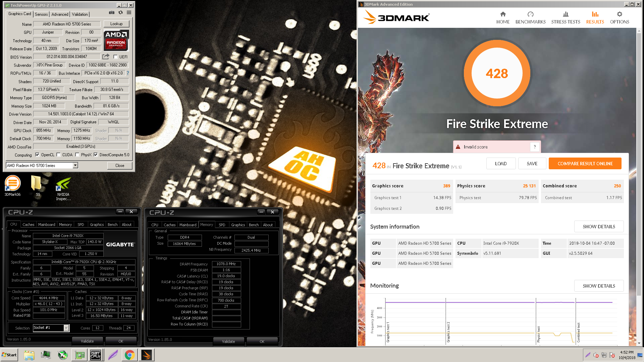Click COMPARE RESULT ONLINE
Screen dimensions: 644x362
pyautogui.click(x=585, y=164)
